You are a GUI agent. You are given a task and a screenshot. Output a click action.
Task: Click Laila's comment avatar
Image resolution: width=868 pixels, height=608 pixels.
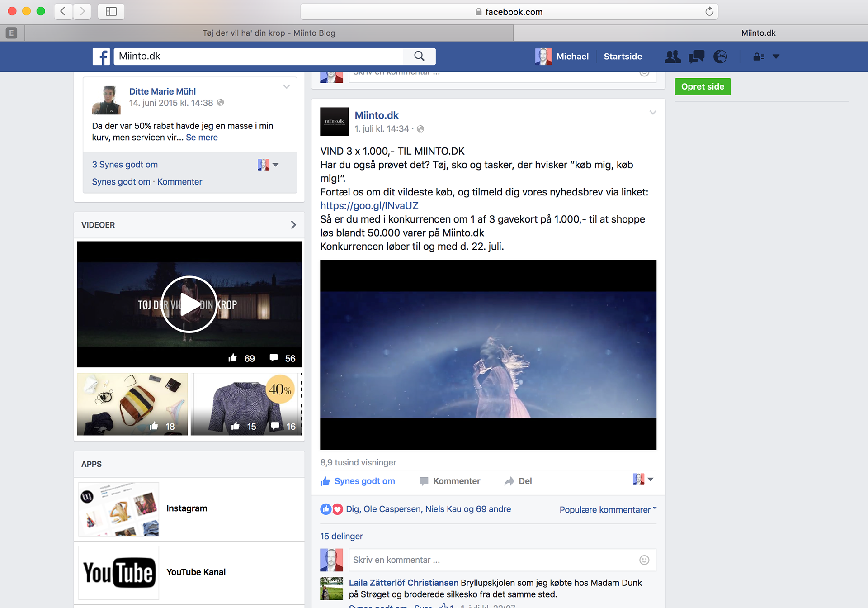point(331,589)
